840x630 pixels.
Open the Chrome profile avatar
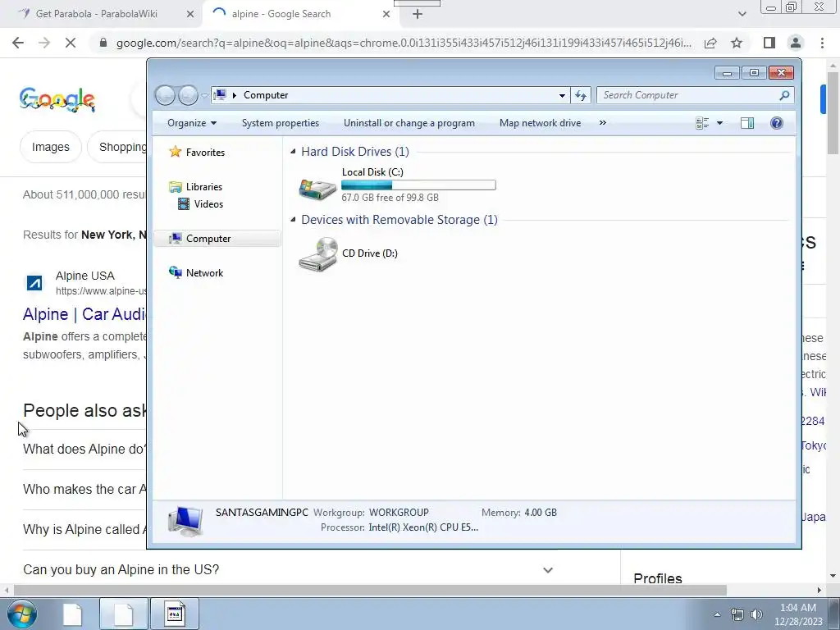(x=796, y=43)
